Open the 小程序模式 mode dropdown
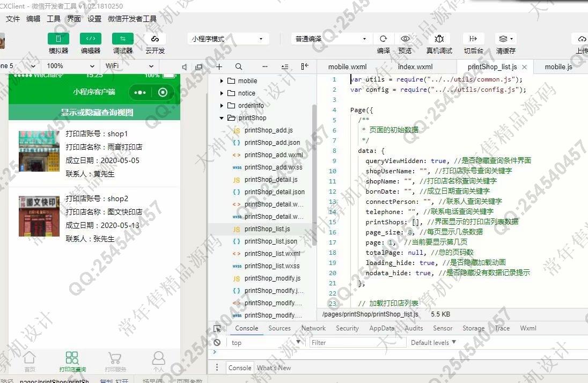588x383 pixels. point(227,39)
